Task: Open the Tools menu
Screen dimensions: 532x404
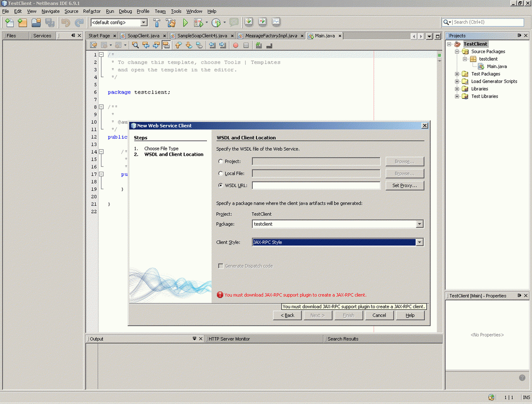Action: (176, 11)
